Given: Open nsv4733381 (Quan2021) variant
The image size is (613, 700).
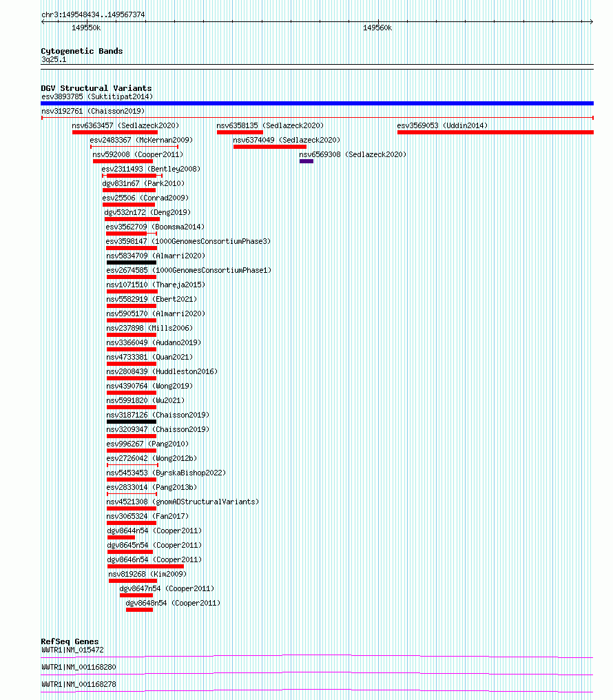Looking at the screenshot, I should [149, 357].
